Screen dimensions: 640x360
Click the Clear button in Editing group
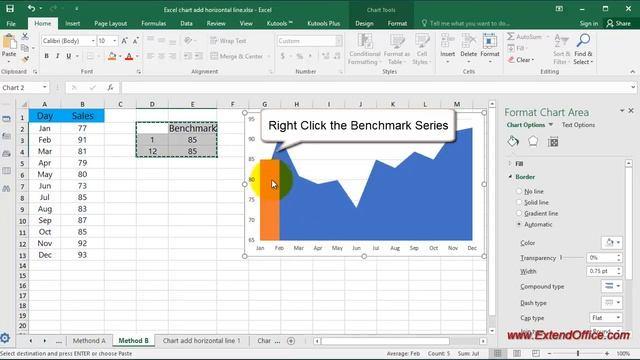point(521,60)
